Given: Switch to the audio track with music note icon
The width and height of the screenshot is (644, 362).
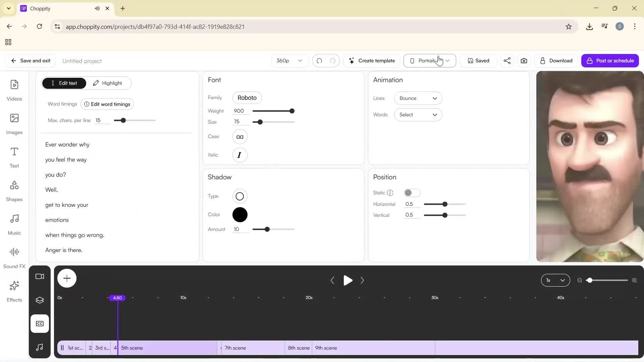Looking at the screenshot, I should click(40, 348).
